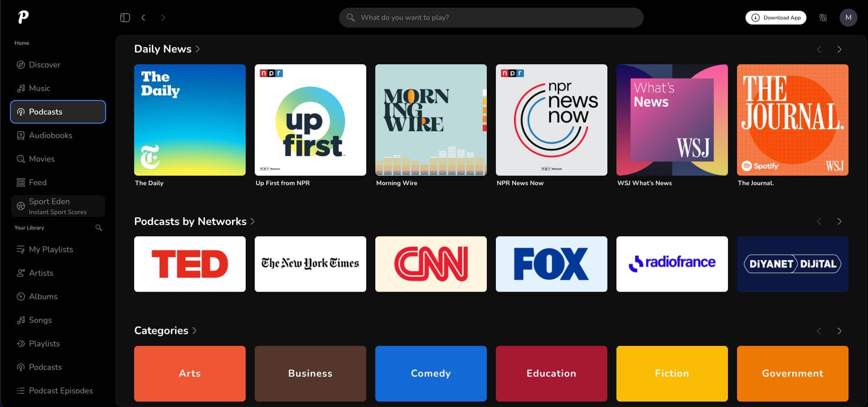Screen dimensions: 868x407
Task: Select the blue Comedy category tile
Action: tap(431, 373)
